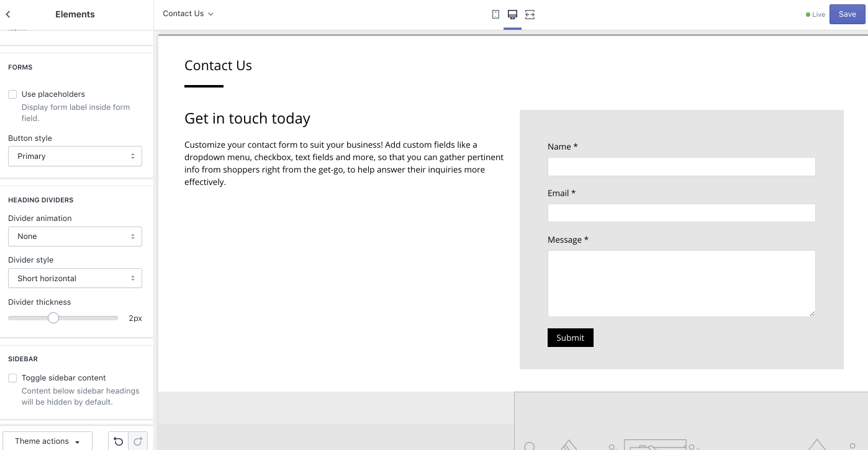Open the Contact Us page selector
868x450 pixels.
click(x=188, y=14)
